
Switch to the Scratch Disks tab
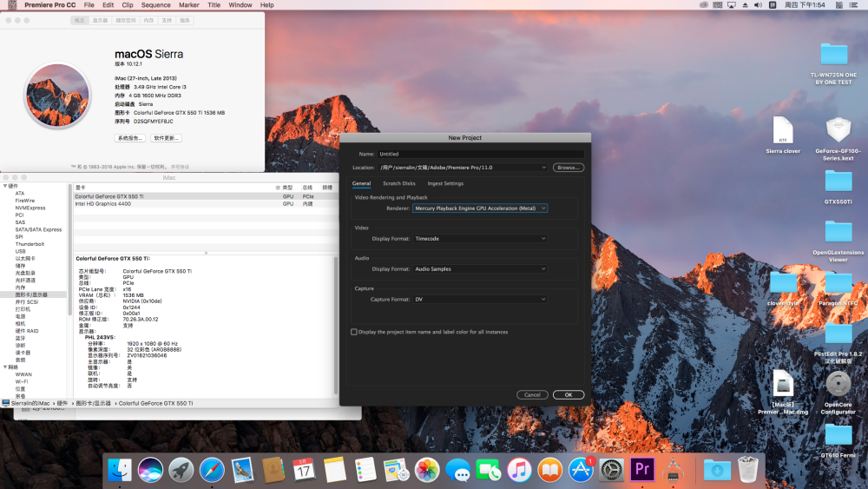coord(399,183)
